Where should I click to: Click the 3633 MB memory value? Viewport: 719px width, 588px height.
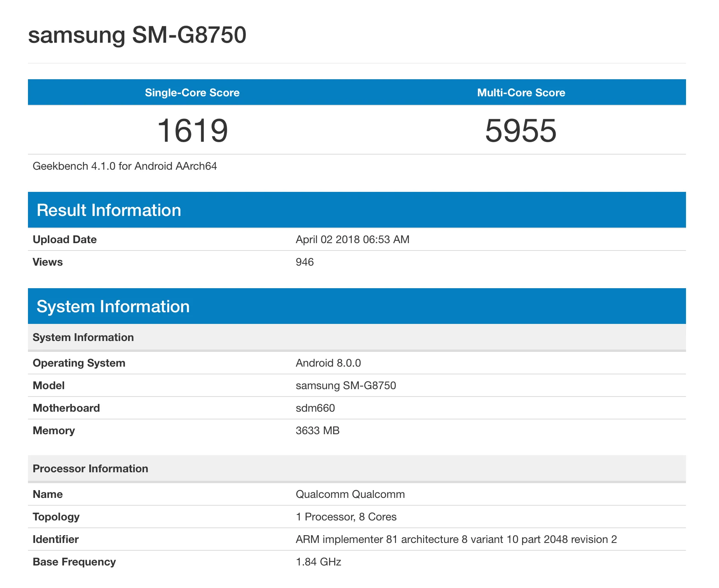coord(318,430)
